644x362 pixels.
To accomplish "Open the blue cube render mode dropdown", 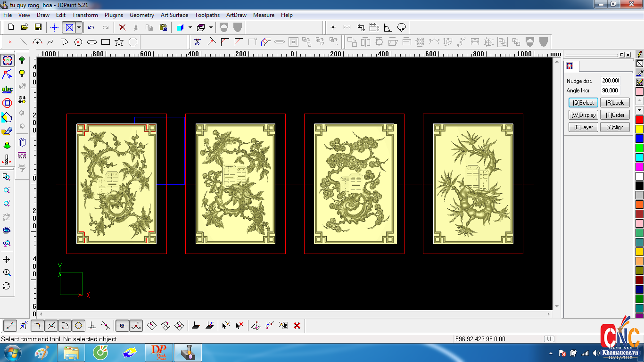I will [190, 27].
